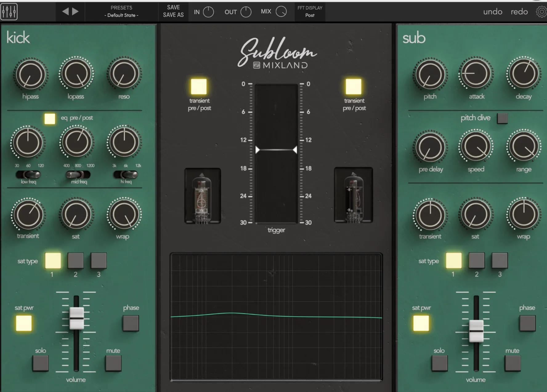
Task: Click the trigger threshold slider handle
Action: pos(276,150)
